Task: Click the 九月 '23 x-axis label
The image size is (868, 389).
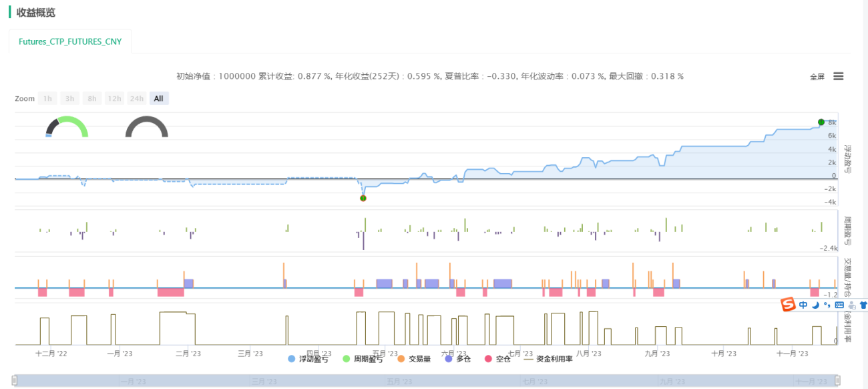Action: [x=656, y=353]
